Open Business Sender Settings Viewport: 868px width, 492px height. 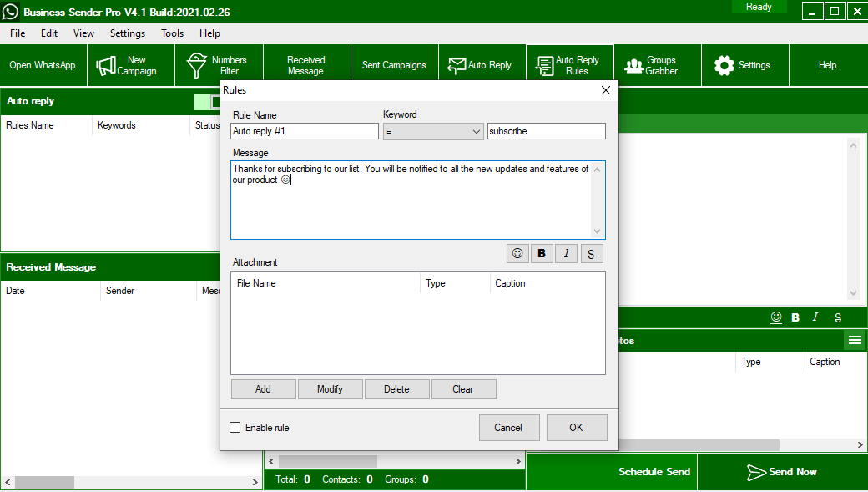744,64
